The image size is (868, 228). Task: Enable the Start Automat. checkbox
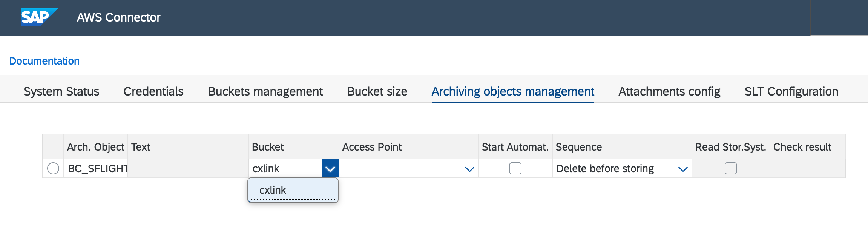point(516,169)
